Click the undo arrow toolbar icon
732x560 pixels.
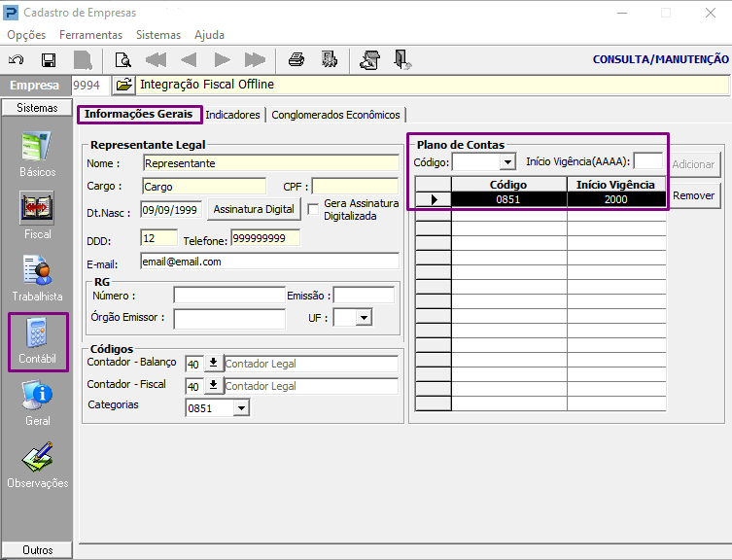coord(17,59)
